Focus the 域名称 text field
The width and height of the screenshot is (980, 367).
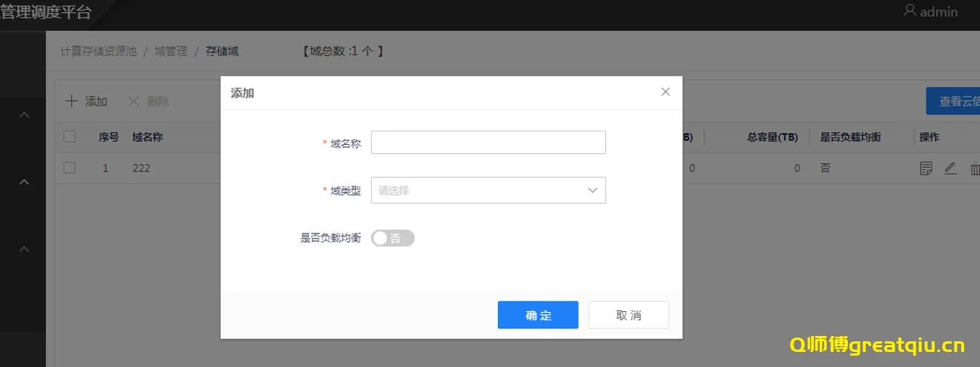[x=488, y=143]
